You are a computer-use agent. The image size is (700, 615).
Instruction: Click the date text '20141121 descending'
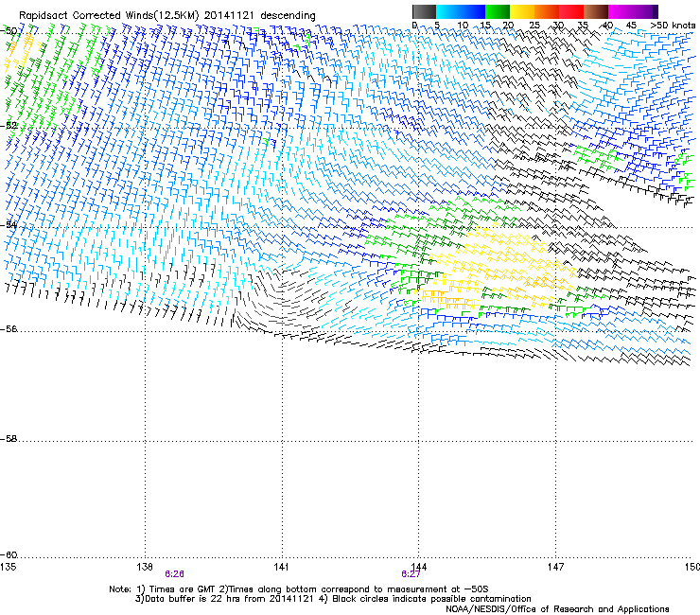point(260,16)
